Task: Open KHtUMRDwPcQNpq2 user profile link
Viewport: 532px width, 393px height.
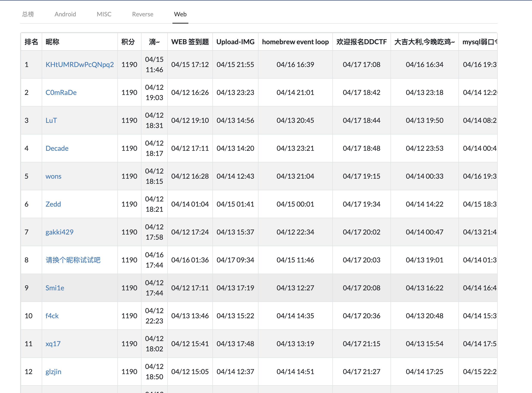Action: click(x=80, y=64)
